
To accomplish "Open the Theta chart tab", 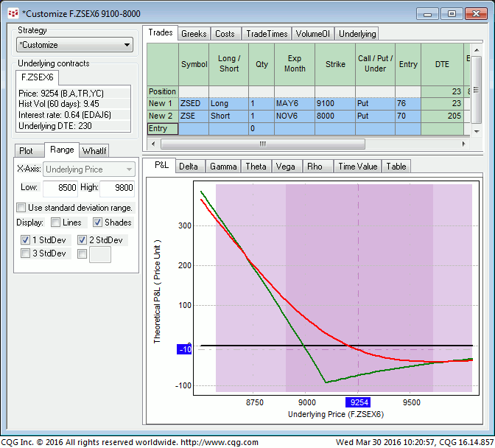I will [256, 167].
